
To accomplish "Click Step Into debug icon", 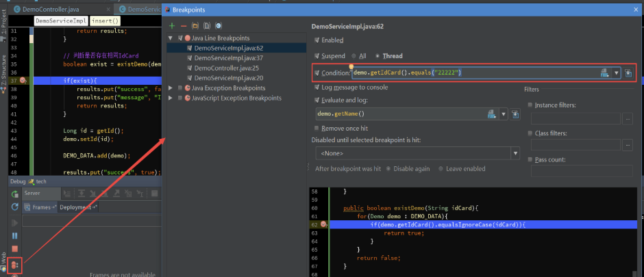I will [x=93, y=194].
